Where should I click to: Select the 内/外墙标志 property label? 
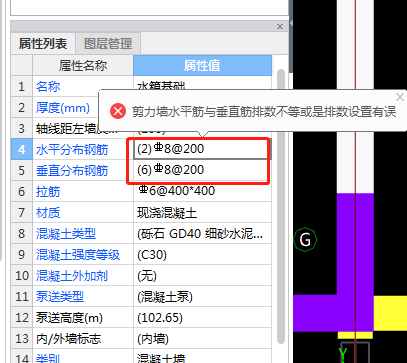pyautogui.click(x=69, y=339)
